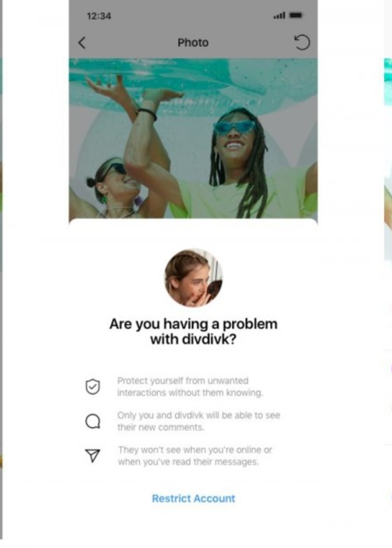
Task: Tap the shield checkmark icon
Action: pos(93,387)
